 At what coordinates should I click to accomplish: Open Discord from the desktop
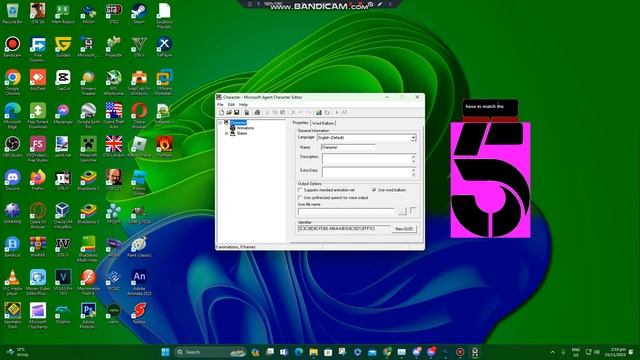click(12, 180)
